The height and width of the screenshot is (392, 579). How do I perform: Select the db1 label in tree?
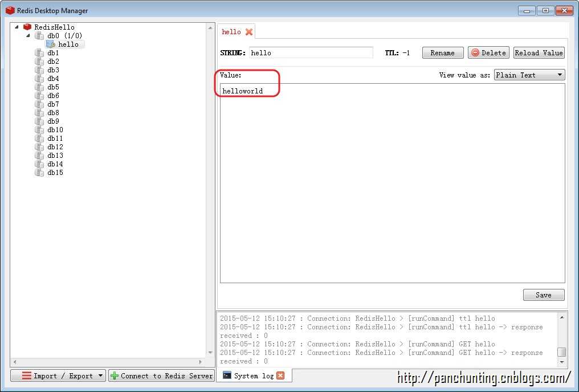[53, 53]
